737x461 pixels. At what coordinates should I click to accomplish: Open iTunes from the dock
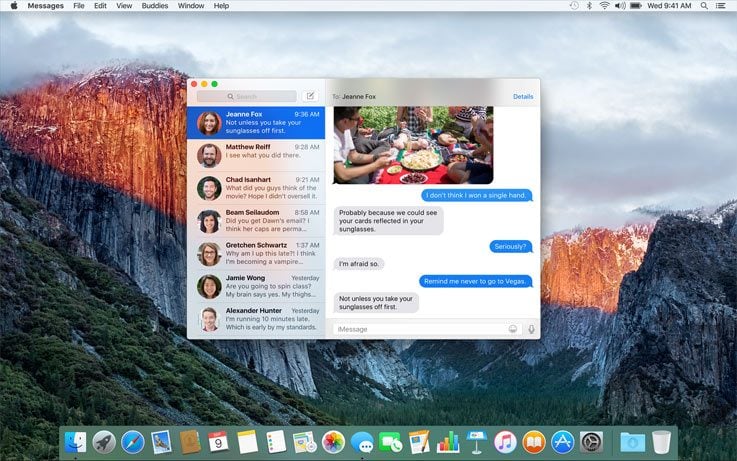click(x=505, y=441)
